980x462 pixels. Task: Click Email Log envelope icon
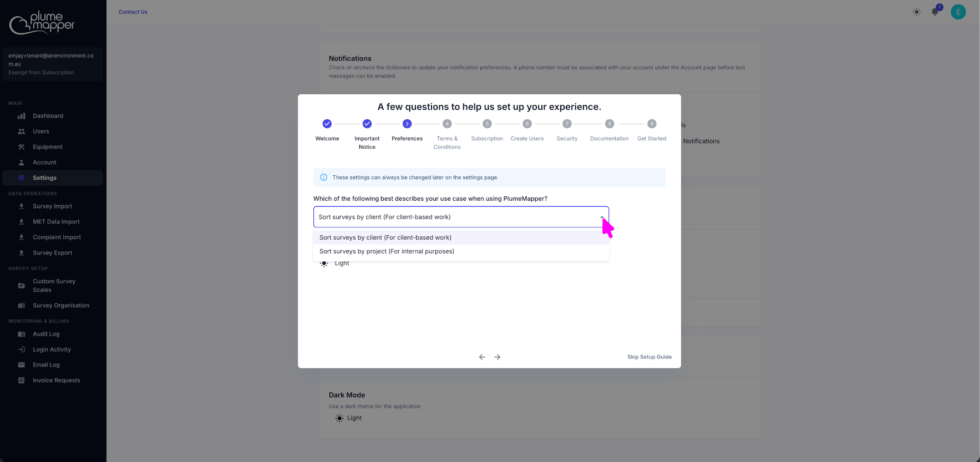[22, 365]
